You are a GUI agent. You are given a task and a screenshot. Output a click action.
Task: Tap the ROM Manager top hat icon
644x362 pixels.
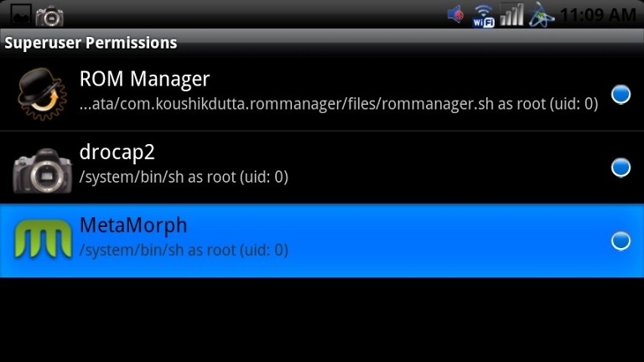click(42, 95)
